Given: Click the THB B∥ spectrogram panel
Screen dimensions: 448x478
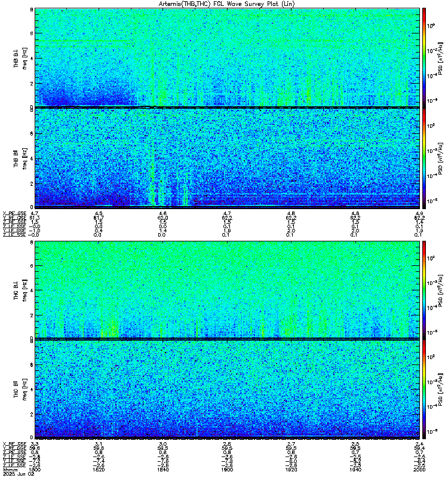Looking at the screenshot, I should point(227,158).
